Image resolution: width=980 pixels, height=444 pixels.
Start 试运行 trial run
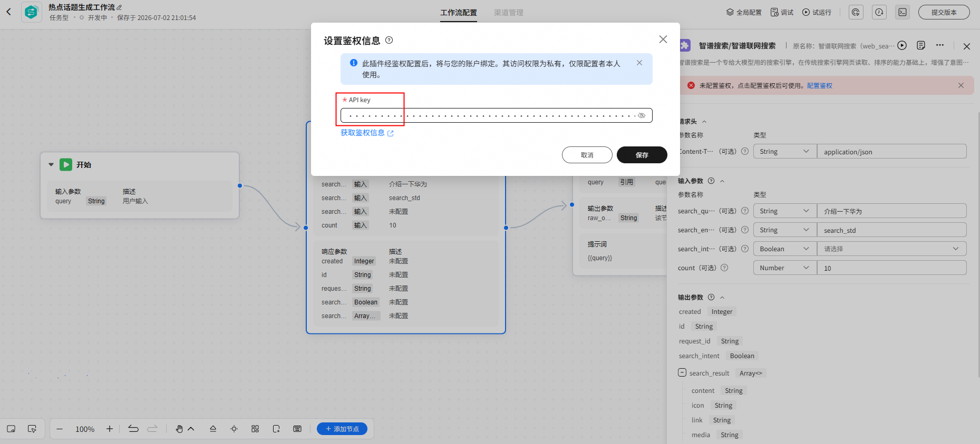coord(817,12)
